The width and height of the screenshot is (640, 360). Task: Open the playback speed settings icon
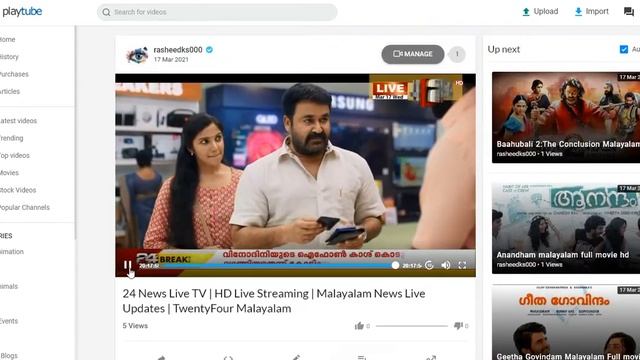pos(429,265)
